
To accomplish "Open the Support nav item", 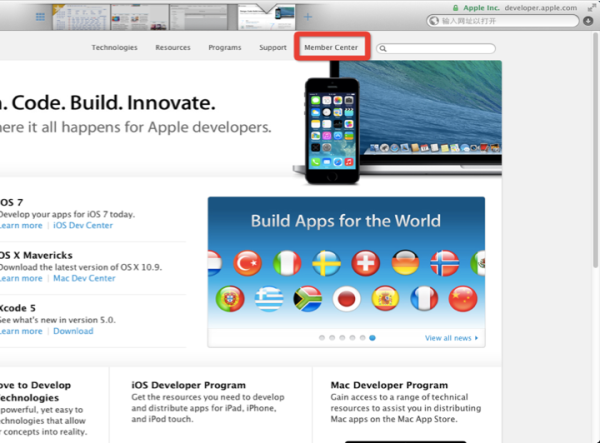I will 273,47.
